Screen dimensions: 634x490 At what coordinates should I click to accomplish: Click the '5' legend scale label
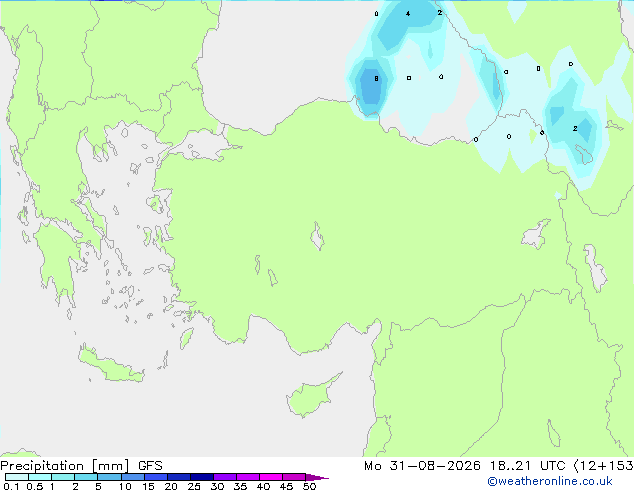pos(98,486)
